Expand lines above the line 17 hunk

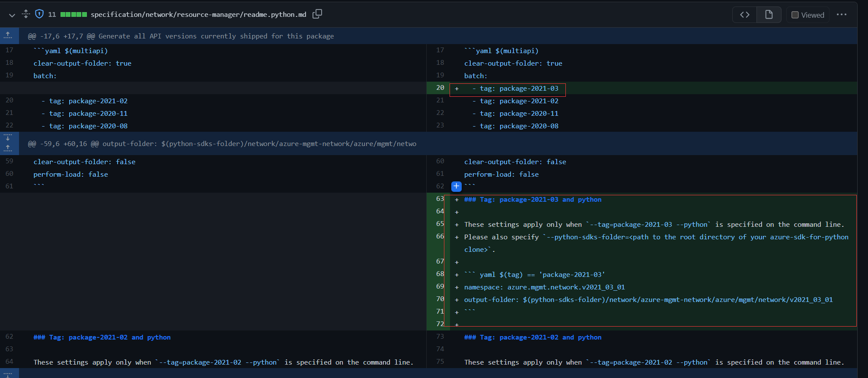point(9,36)
